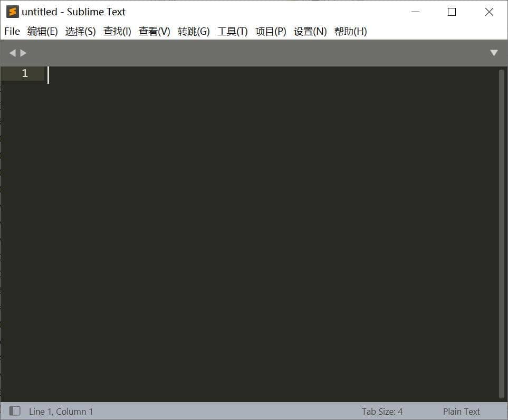Open the 查找(I) menu
508x420 pixels.
pos(117,31)
